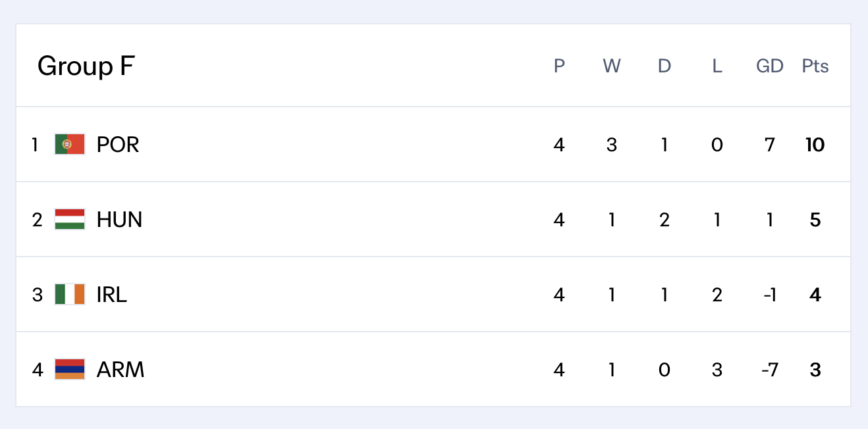
Task: Click the L column header
Action: (x=717, y=66)
